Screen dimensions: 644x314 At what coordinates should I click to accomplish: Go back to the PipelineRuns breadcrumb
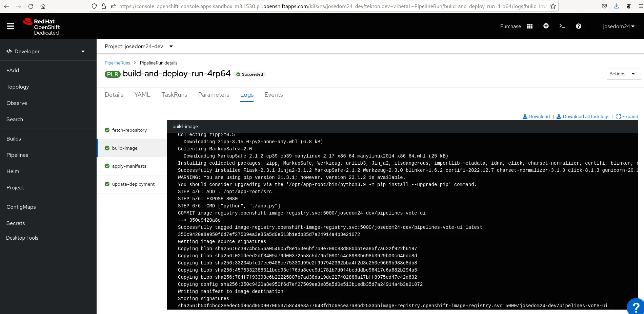point(117,63)
